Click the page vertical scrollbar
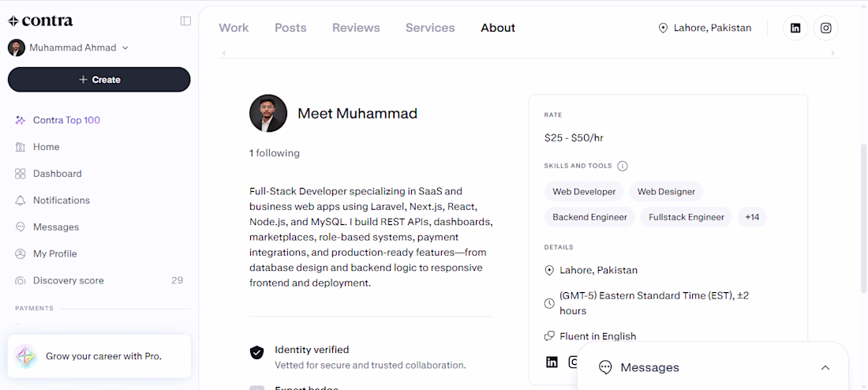The width and height of the screenshot is (868, 390). pyautogui.click(x=863, y=218)
